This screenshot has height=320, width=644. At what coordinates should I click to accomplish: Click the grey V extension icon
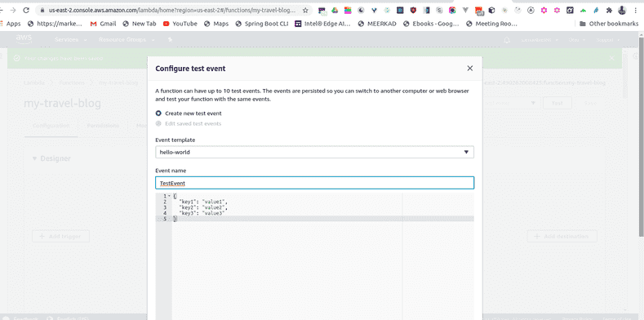click(465, 11)
